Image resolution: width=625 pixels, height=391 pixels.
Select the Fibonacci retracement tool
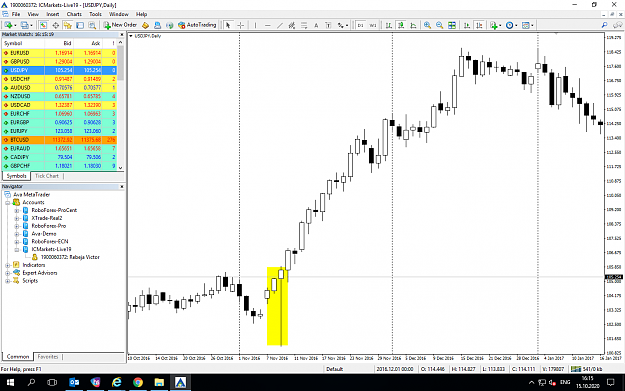coord(304,25)
